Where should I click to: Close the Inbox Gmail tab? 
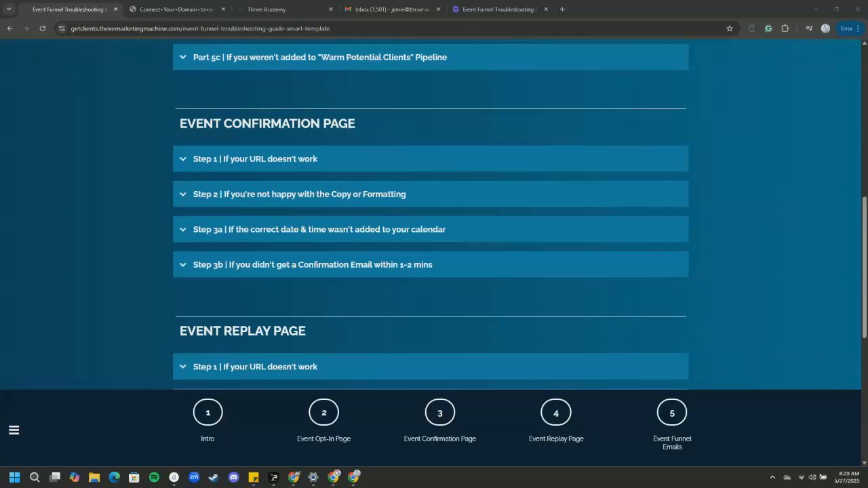point(438,9)
